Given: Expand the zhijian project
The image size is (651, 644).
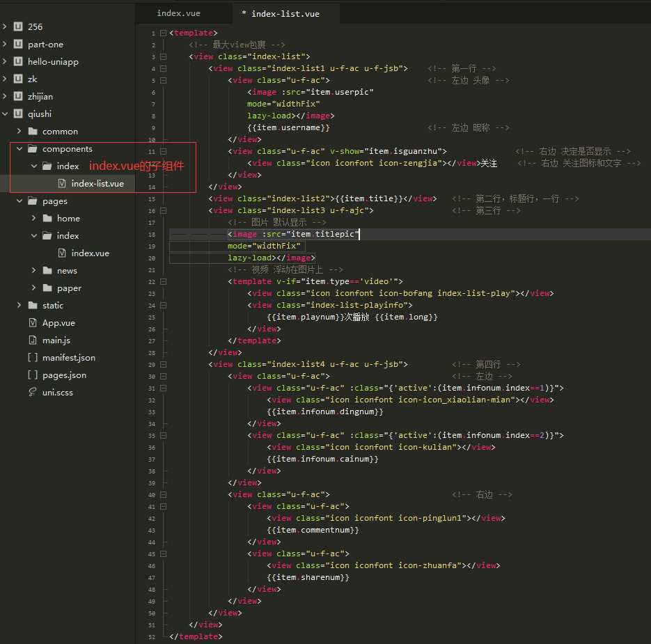Looking at the screenshot, I should coord(5,96).
